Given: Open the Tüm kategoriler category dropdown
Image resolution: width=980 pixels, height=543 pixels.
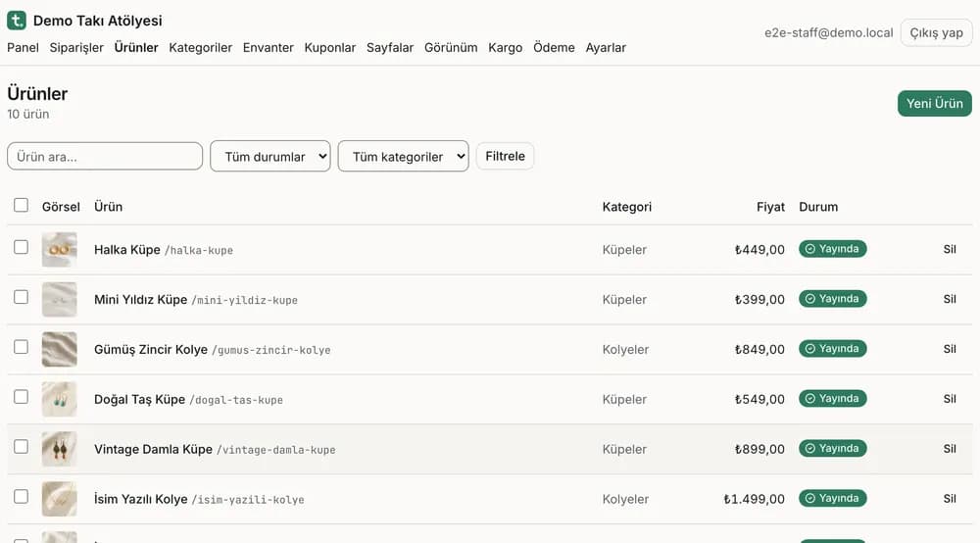Looking at the screenshot, I should coord(403,156).
